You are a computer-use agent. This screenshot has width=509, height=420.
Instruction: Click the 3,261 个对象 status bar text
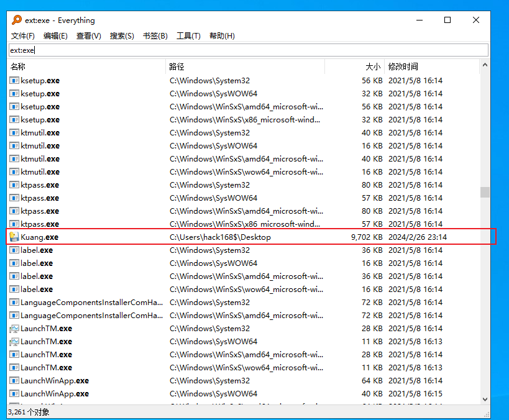[29, 412]
